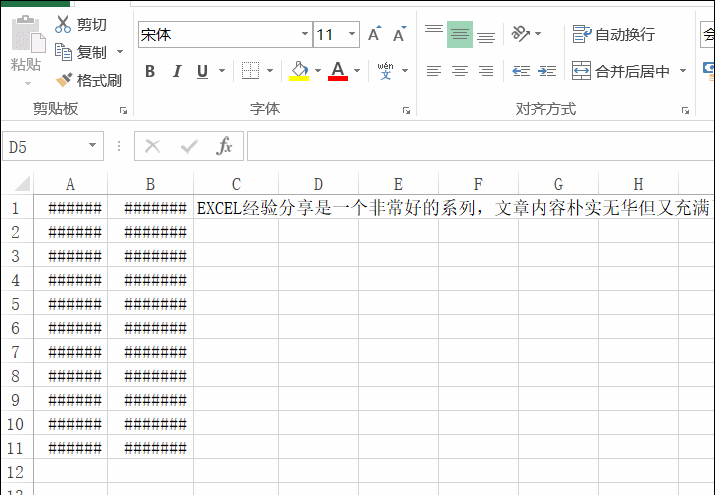Select column D header
The height and width of the screenshot is (495, 715).
pos(318,184)
